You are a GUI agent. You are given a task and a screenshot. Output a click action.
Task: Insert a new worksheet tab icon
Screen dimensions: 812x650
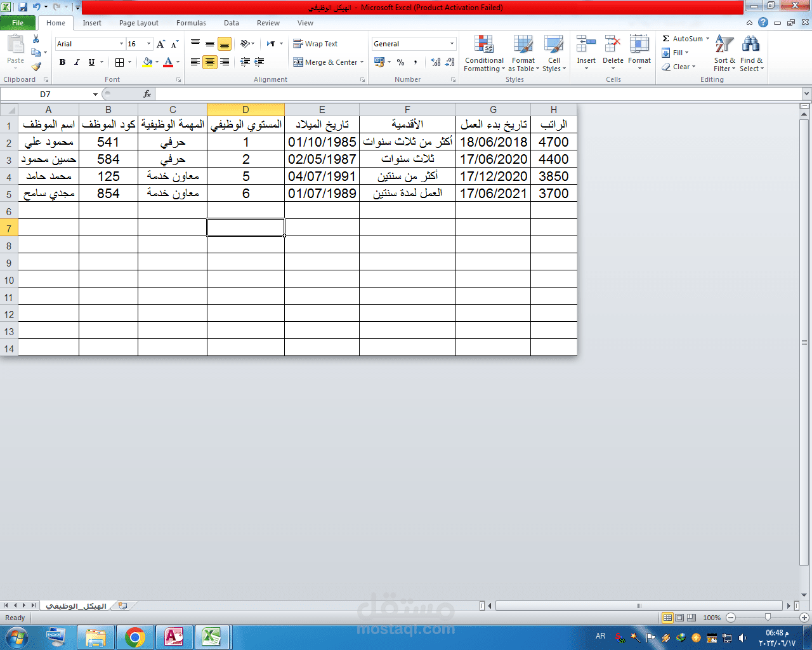pyautogui.click(x=122, y=606)
